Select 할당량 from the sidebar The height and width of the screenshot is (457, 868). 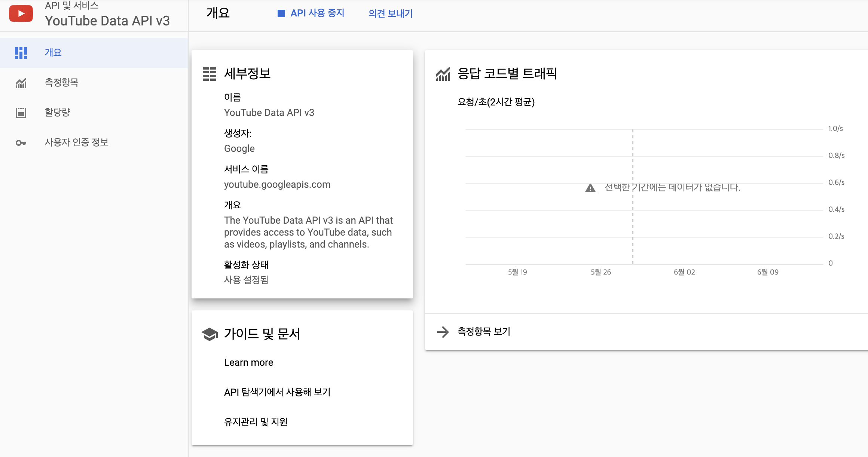58,113
